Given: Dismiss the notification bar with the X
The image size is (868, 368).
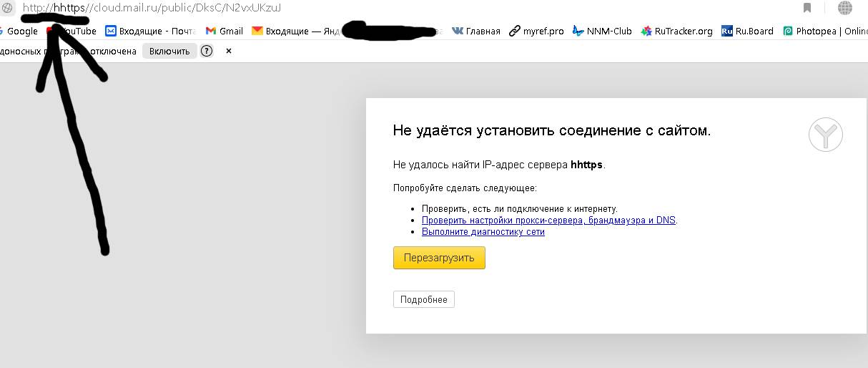Looking at the screenshot, I should tap(229, 51).
